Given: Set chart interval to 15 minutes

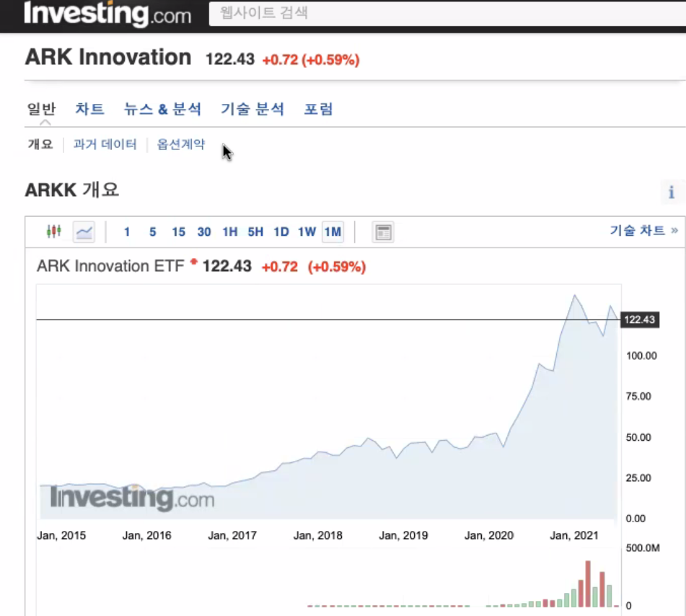Looking at the screenshot, I should pos(178,232).
